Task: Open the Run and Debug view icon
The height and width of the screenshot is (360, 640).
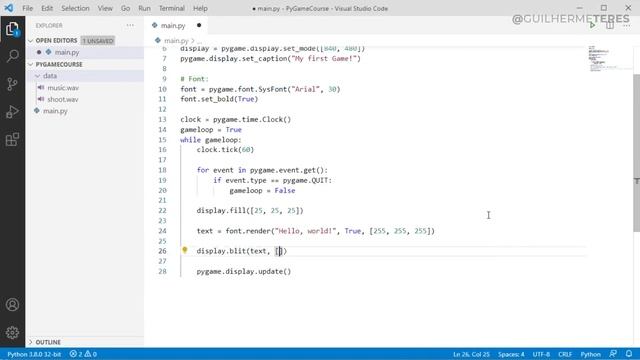Action: 12,111
